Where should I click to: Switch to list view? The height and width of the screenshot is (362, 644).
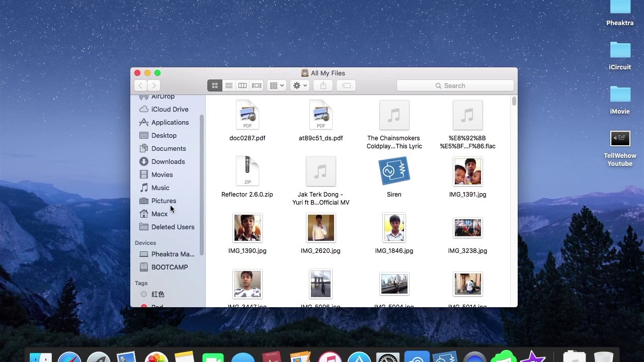tap(228, 85)
